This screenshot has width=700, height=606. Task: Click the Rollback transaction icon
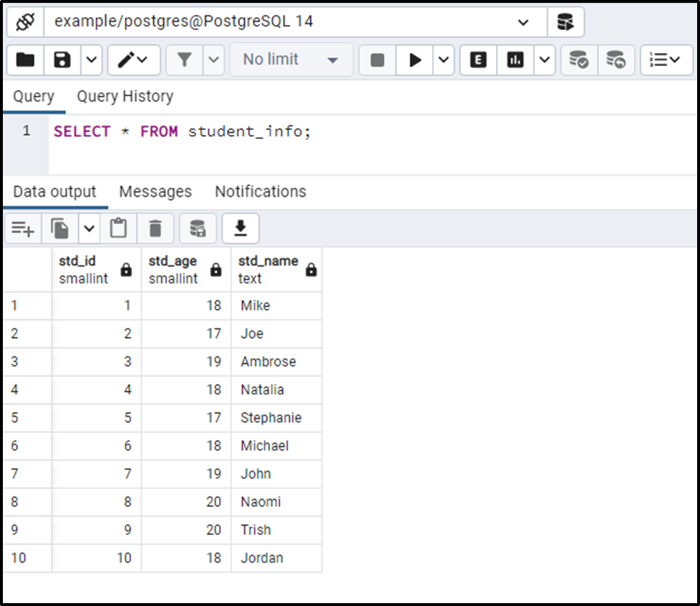click(x=615, y=60)
